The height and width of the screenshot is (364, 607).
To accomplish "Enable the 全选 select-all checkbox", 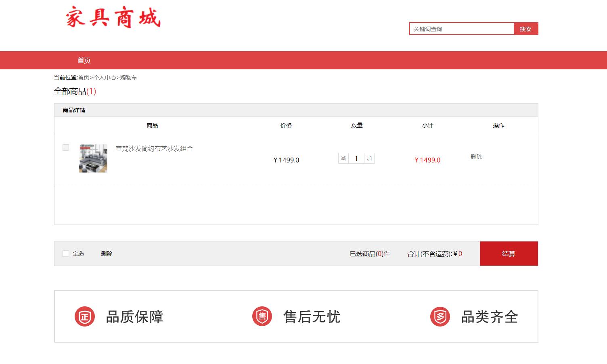I will [66, 253].
